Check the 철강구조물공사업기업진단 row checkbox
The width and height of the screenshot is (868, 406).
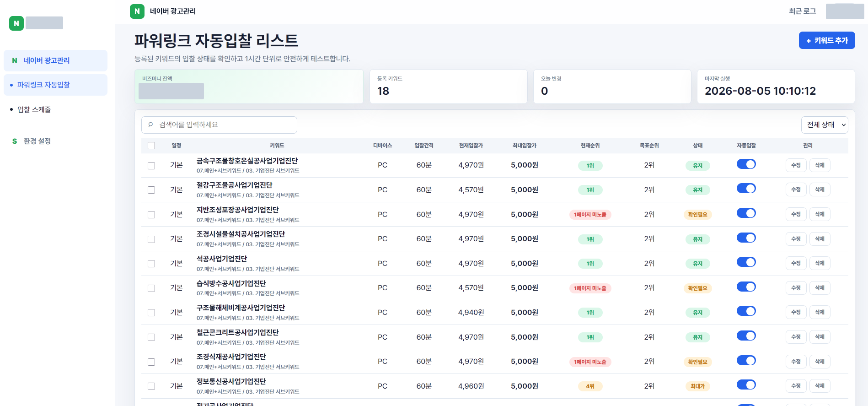(151, 190)
